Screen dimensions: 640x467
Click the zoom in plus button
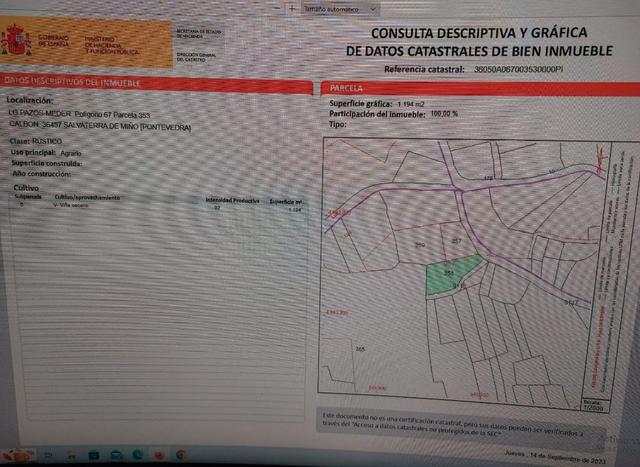pos(291,8)
